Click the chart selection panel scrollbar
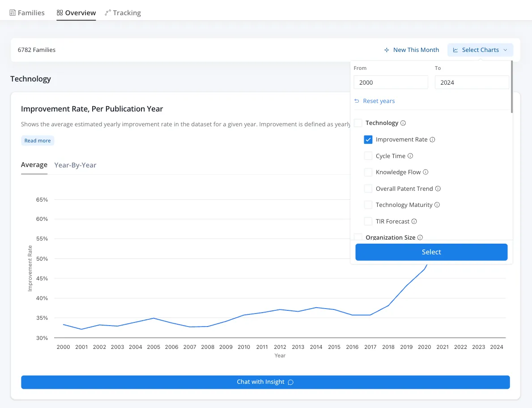The width and height of the screenshot is (532, 408). pyautogui.click(x=512, y=86)
